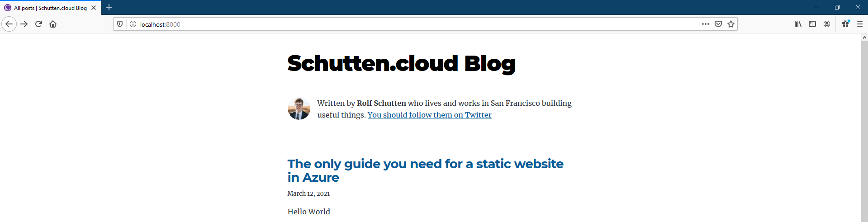Open the page actions three-dot menu
Screen dimensions: 868x222
click(705, 24)
